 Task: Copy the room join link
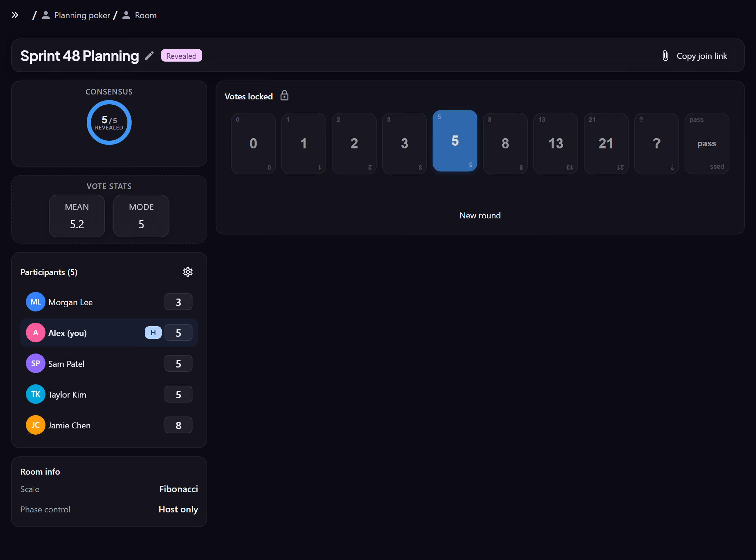[x=695, y=56]
